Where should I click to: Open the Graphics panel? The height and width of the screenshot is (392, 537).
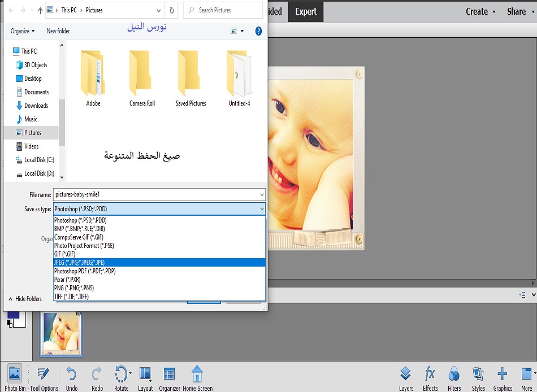(x=503, y=377)
